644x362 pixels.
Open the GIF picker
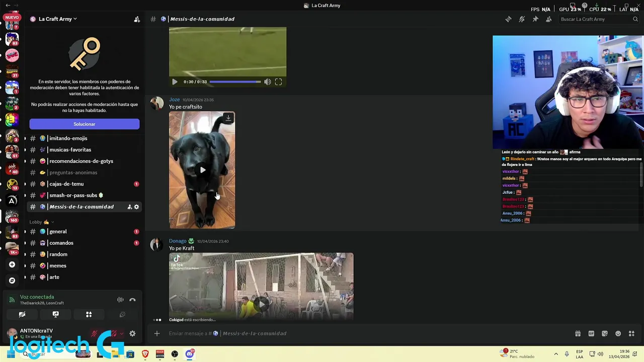pyautogui.click(x=591, y=333)
